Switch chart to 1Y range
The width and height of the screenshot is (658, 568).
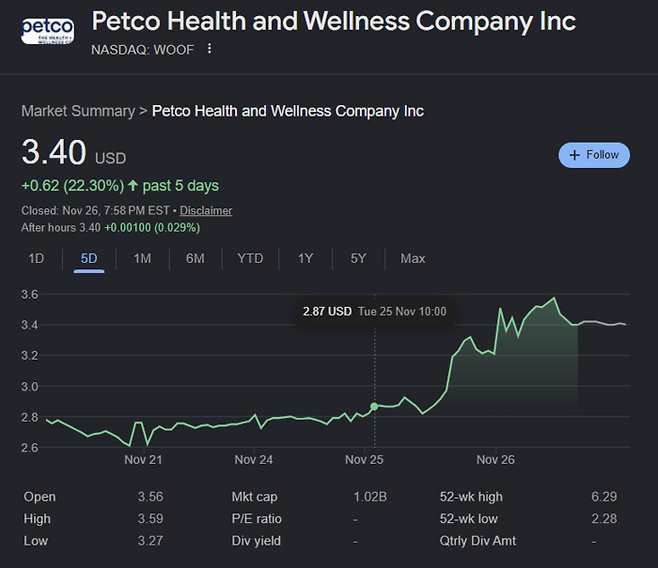tap(305, 258)
